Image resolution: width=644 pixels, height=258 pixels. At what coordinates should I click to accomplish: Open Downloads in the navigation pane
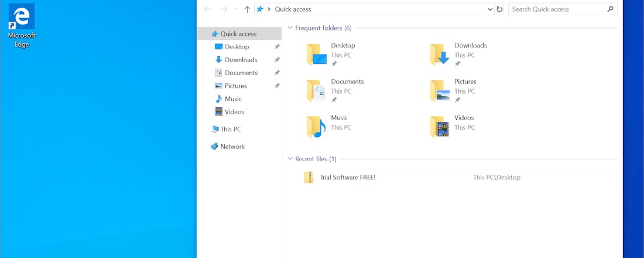241,60
